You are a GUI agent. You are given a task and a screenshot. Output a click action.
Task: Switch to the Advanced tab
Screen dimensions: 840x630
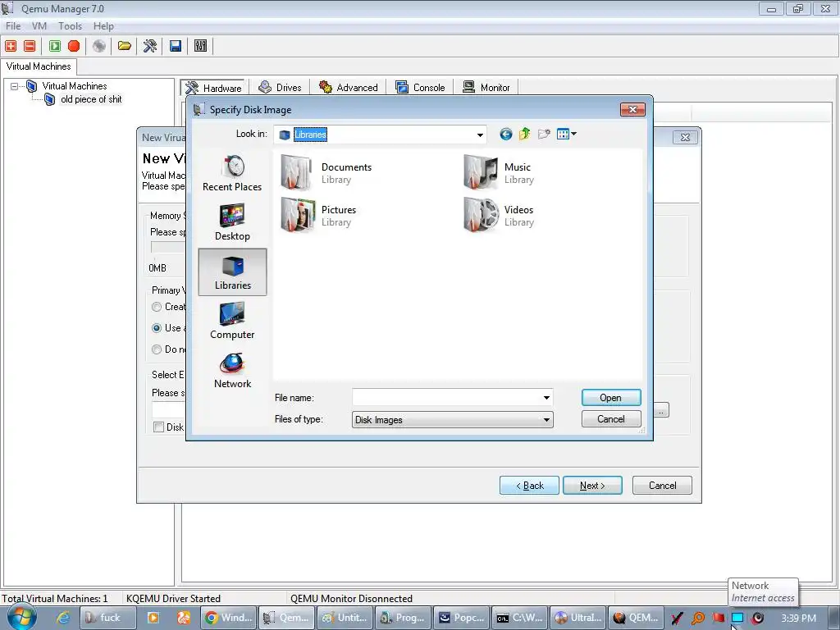pos(349,87)
